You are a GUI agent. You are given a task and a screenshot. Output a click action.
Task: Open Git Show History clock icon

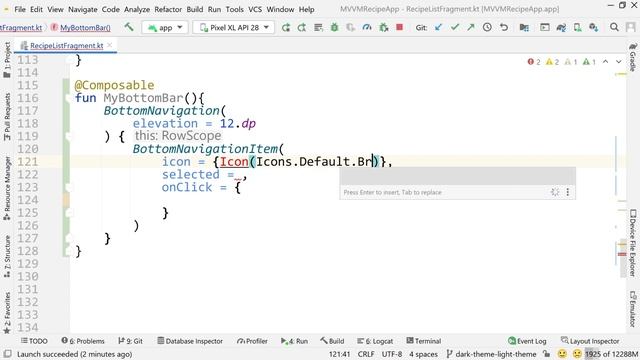tap(487, 27)
